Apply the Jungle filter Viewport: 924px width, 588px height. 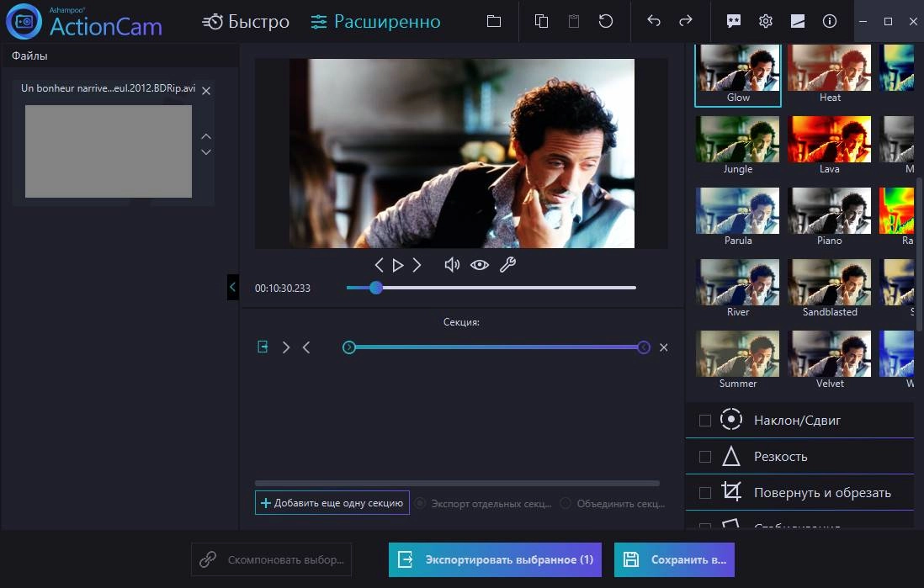[x=738, y=146]
